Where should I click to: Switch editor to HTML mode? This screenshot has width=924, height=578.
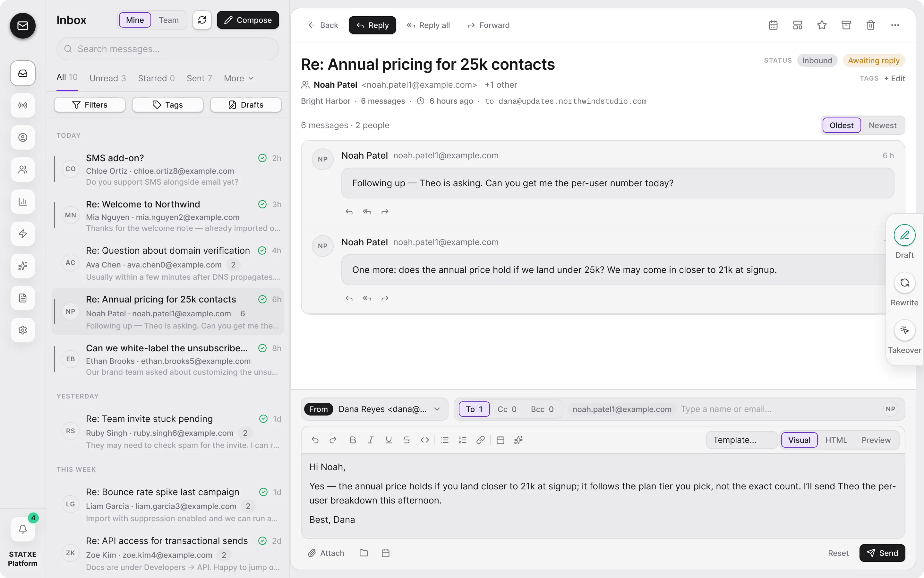(836, 440)
